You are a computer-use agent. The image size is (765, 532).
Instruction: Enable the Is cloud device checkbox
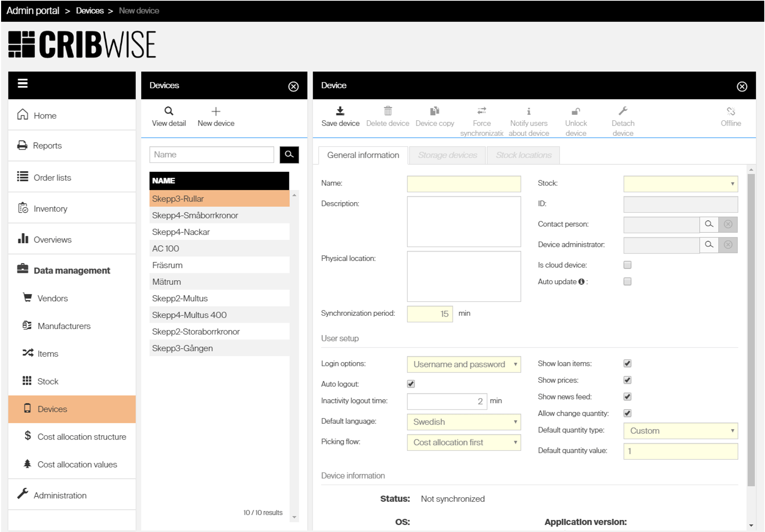(627, 265)
